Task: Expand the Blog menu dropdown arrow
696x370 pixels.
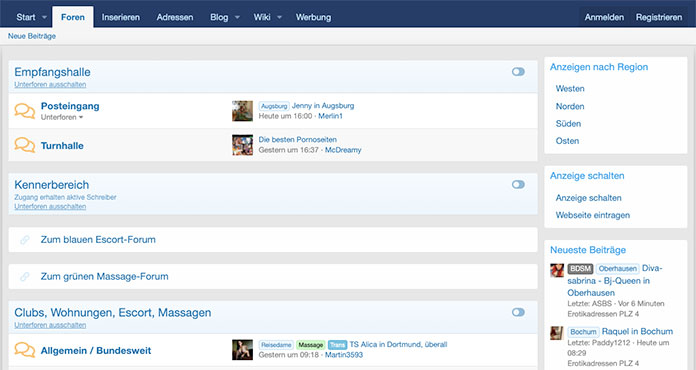Action: 237,17
